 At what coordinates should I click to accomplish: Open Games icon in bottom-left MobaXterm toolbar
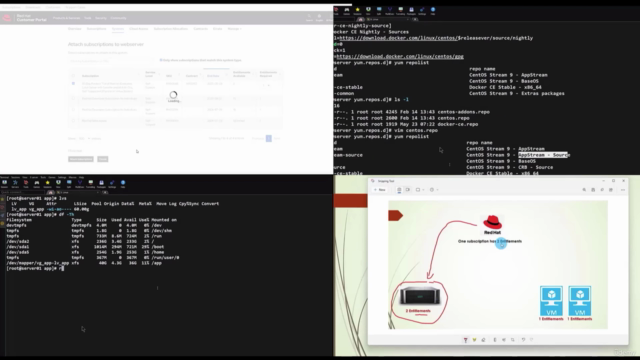coord(37,184)
